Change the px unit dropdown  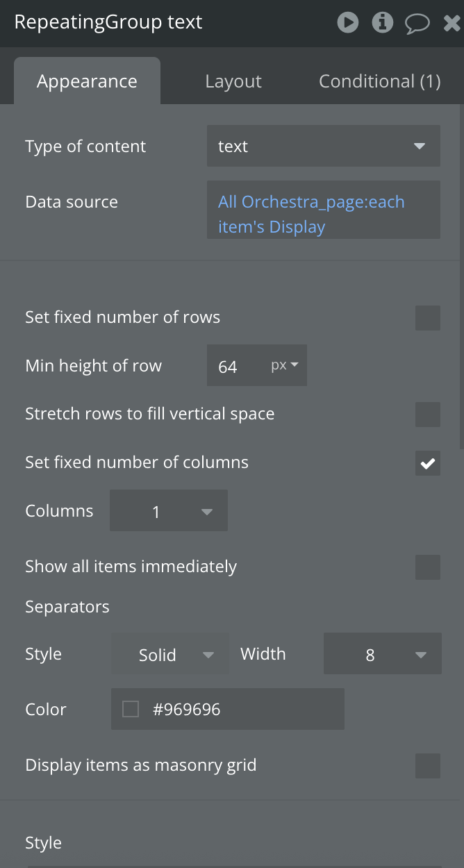point(285,366)
